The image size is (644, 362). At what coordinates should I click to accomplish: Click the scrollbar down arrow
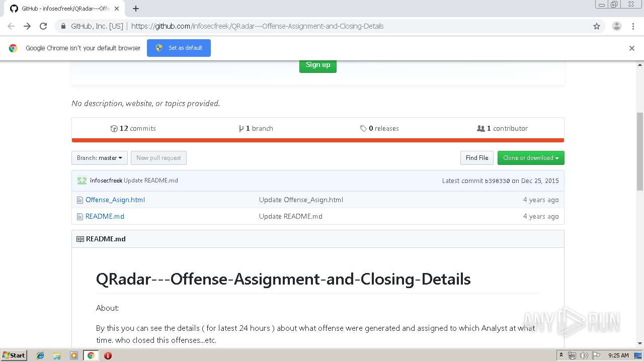tap(640, 344)
